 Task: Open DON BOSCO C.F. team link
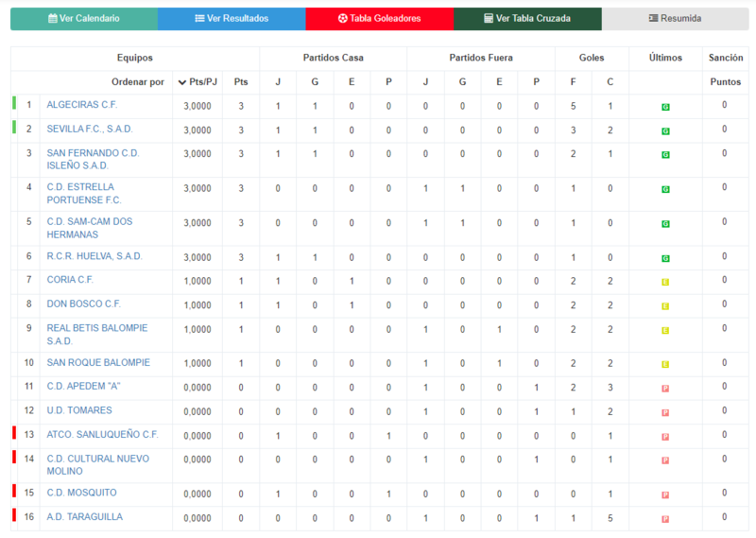(84, 304)
